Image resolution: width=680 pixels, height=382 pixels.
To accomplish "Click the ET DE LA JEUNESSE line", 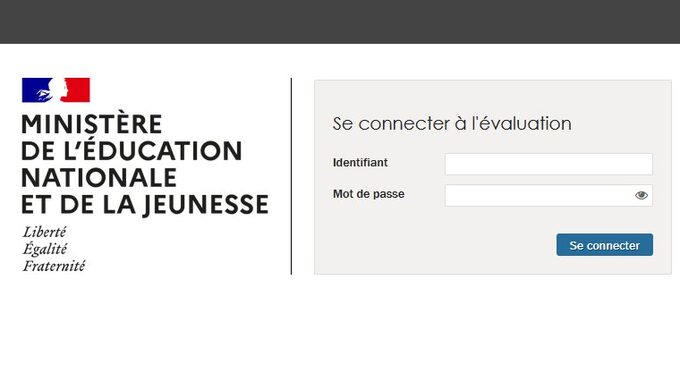I will pos(145,204).
